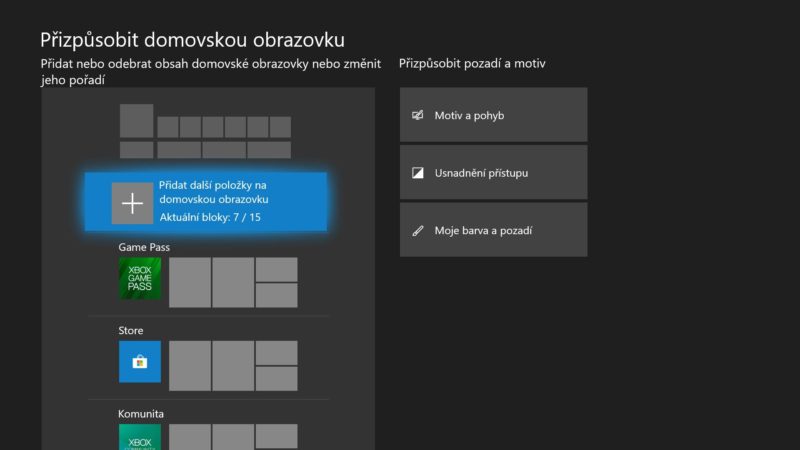The image size is (800, 450).
Task: Click the Komunita section label
Action: 141,414
